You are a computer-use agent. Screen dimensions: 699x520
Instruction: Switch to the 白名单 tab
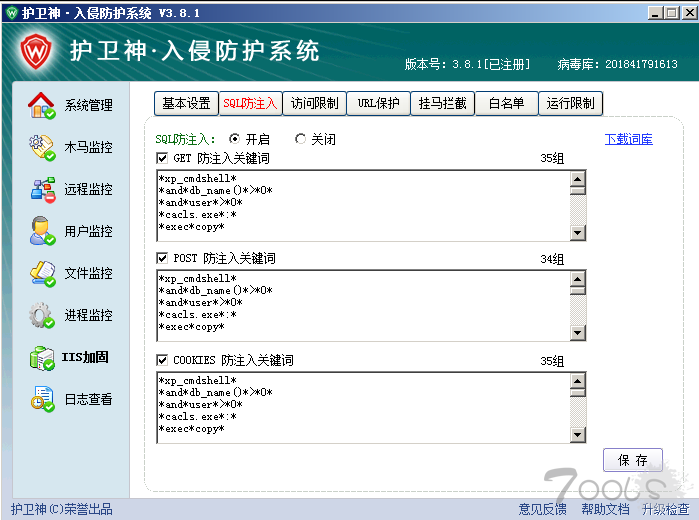click(506, 103)
